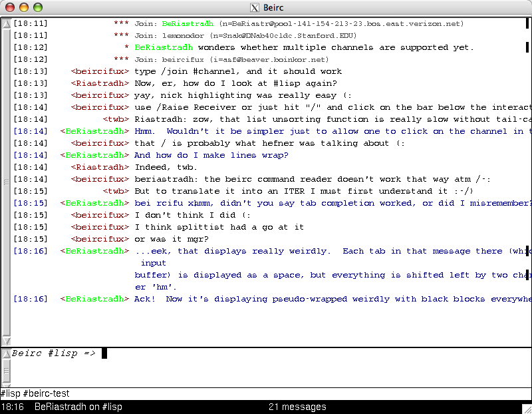Click "BeRiastradh on #lisp" in the status bar

[x=78, y=407]
